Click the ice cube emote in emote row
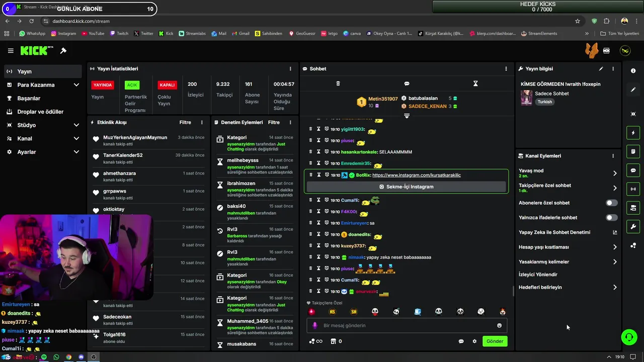This screenshot has width=644, height=362. 418,312
